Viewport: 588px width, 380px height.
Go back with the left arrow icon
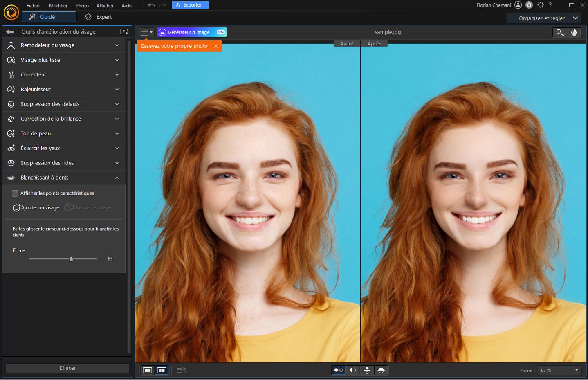[10, 31]
